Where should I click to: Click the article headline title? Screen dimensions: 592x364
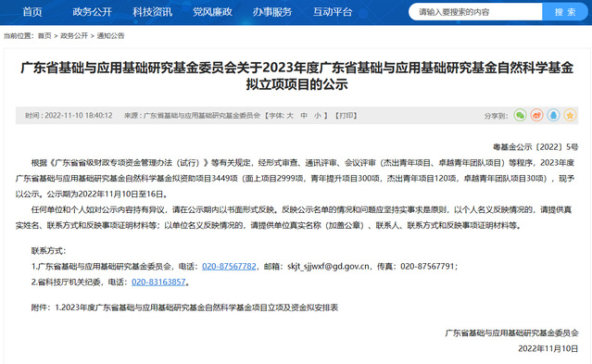tap(296, 76)
